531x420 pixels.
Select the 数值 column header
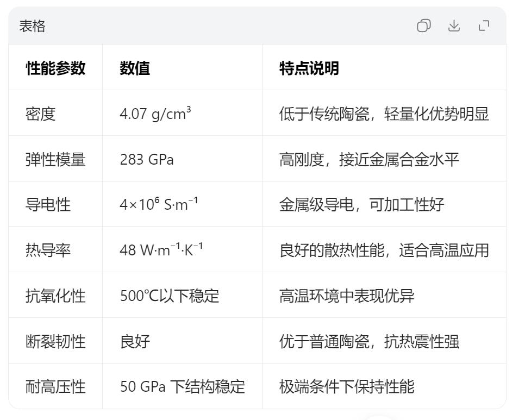[135, 68]
